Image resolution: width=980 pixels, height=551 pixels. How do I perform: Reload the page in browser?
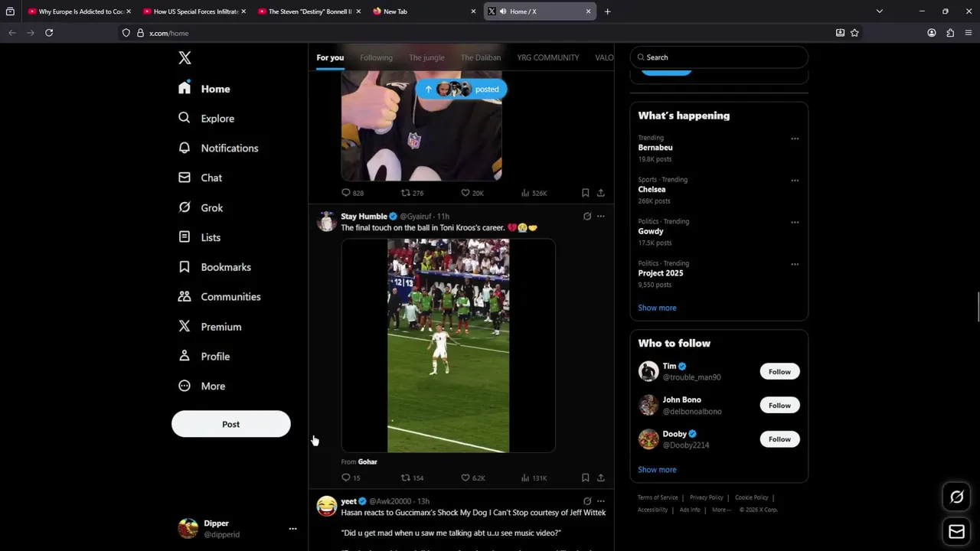click(49, 33)
